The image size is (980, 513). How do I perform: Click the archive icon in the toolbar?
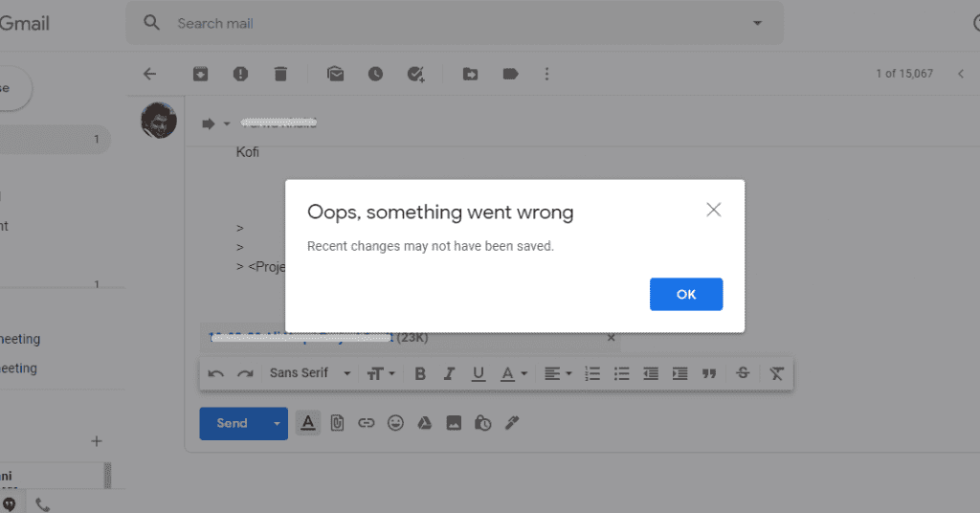(200, 74)
